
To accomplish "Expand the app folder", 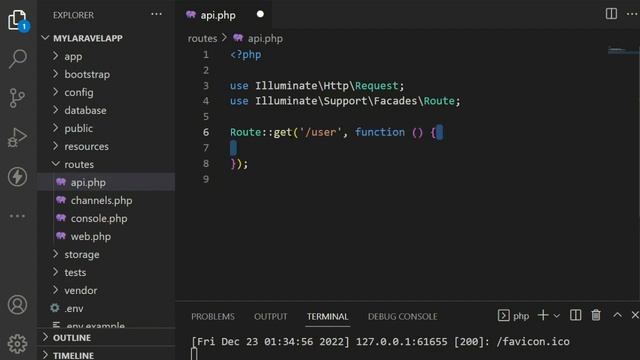I will (x=73, y=56).
